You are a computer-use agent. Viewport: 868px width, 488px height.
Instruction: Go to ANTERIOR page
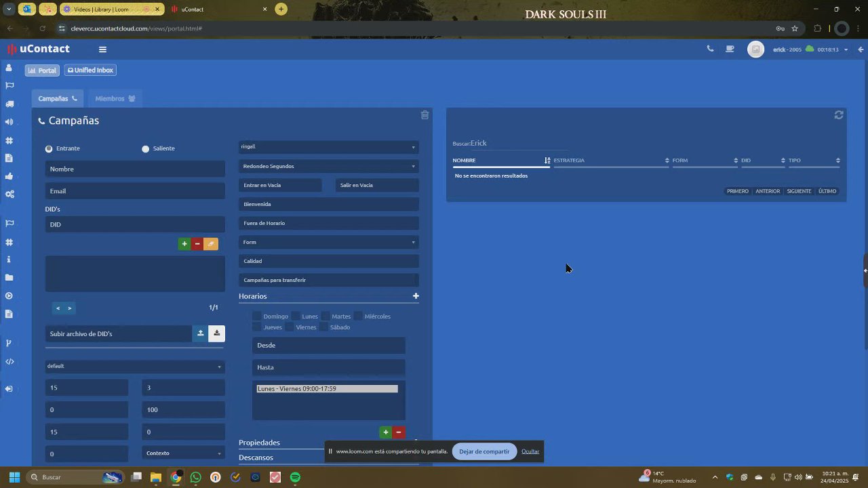[768, 191]
